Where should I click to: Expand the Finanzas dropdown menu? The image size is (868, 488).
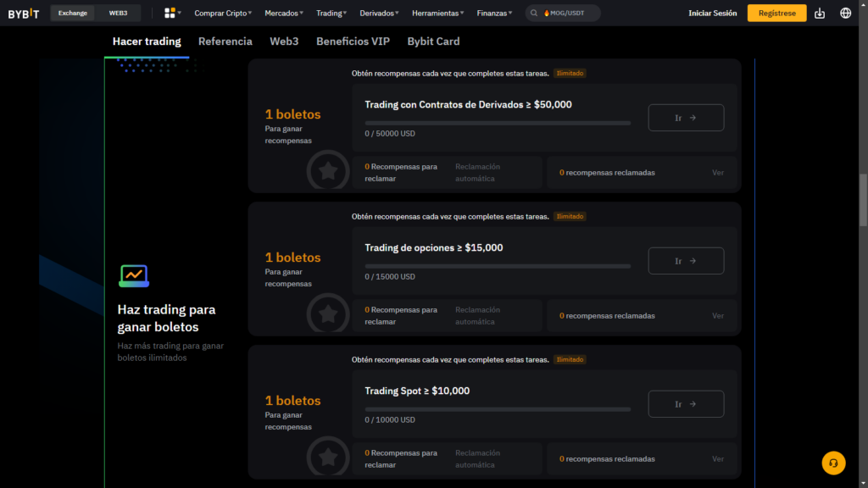(494, 13)
